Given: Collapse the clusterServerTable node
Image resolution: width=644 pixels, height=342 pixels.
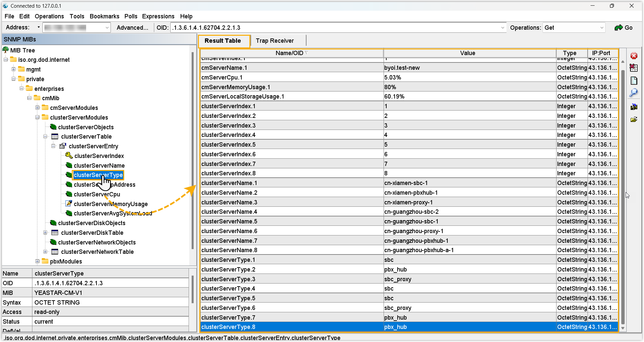Looking at the screenshot, I should 45,137.
